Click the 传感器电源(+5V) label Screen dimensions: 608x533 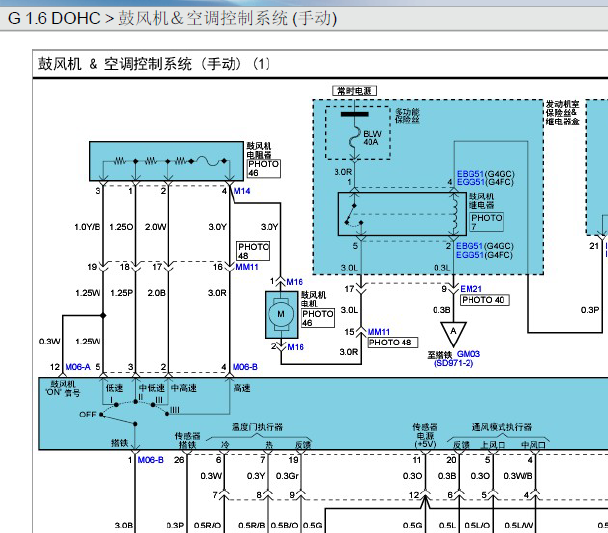click(x=425, y=435)
